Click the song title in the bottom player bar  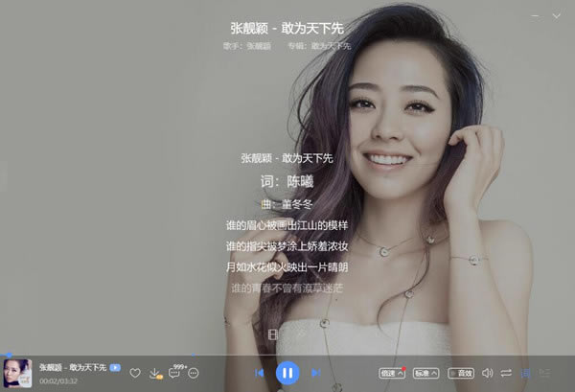[73, 367]
